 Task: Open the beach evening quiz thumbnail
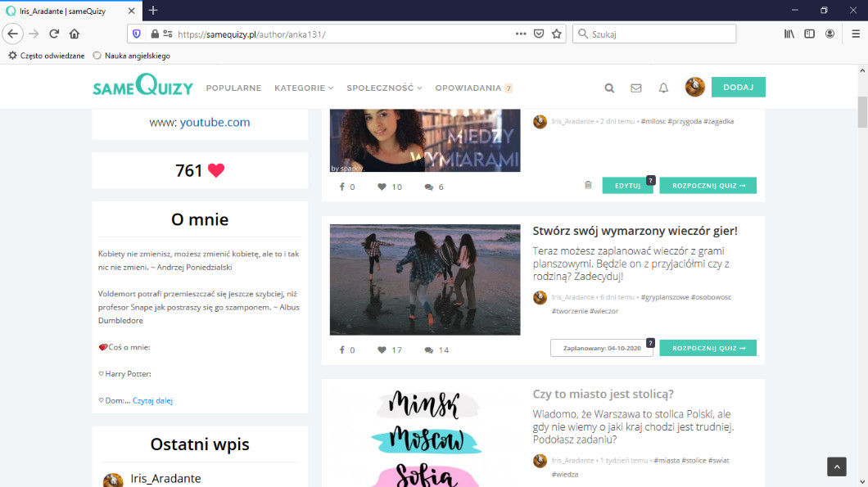pos(425,280)
